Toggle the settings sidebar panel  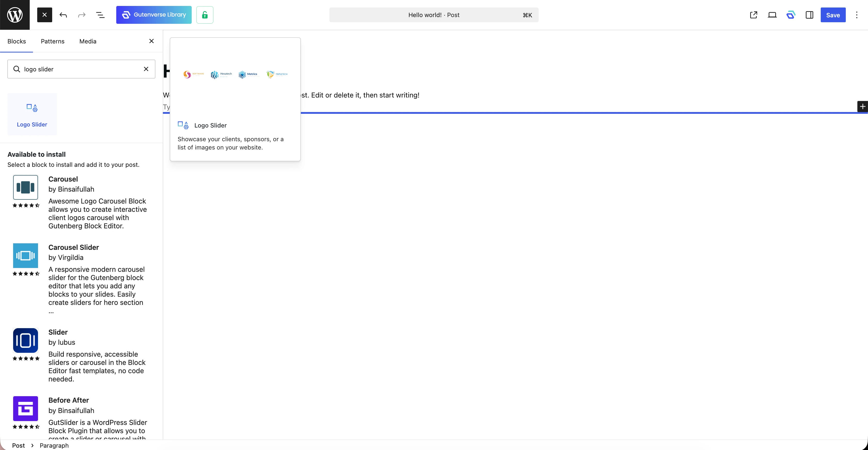point(809,15)
